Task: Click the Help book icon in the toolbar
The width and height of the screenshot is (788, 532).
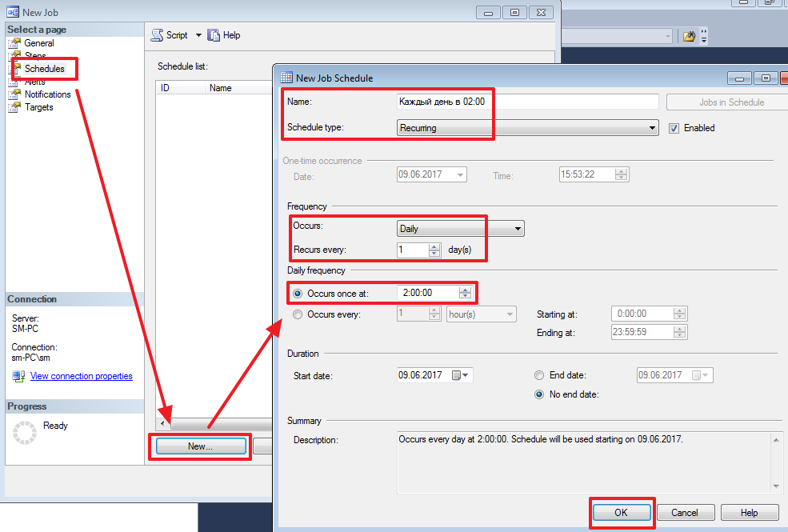Action: click(x=213, y=35)
